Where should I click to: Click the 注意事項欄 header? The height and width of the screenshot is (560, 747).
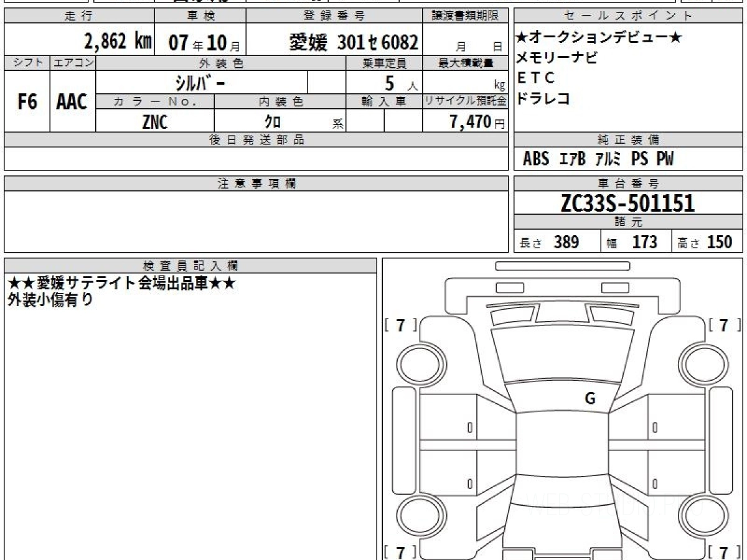pyautogui.click(x=256, y=184)
